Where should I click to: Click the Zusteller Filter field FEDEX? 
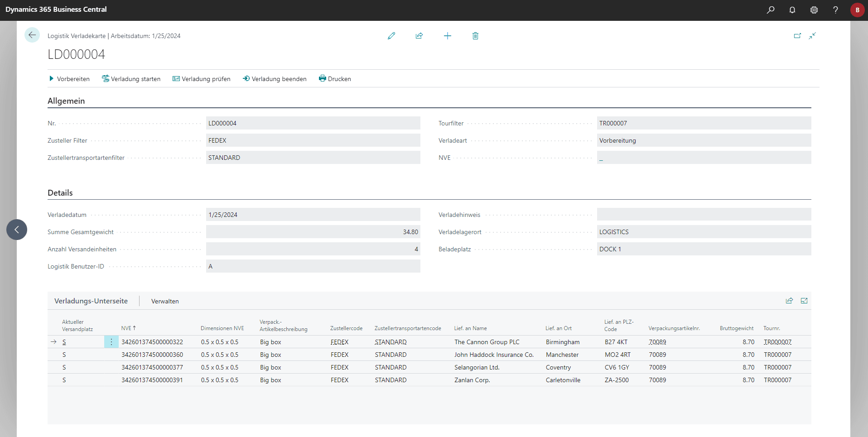pyautogui.click(x=313, y=140)
